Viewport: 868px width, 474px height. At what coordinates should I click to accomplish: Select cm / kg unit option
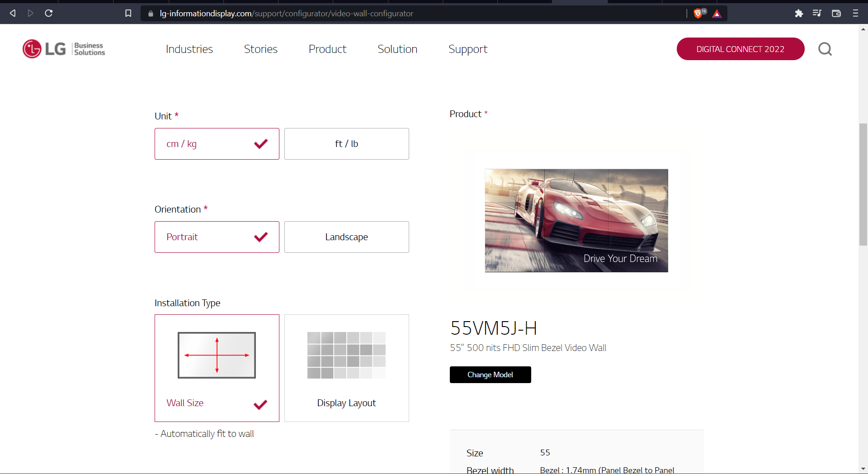pyautogui.click(x=217, y=144)
